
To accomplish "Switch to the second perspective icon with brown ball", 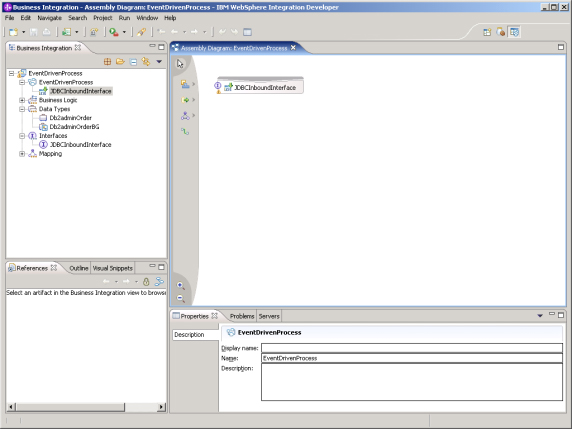I will tap(500, 32).
